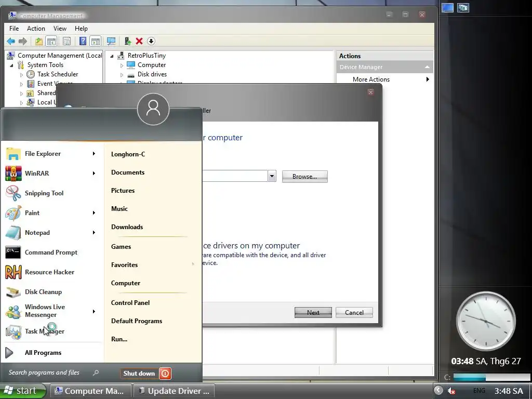Show hidden tray icons arrow
The image size is (532, 399).
coord(438,391)
